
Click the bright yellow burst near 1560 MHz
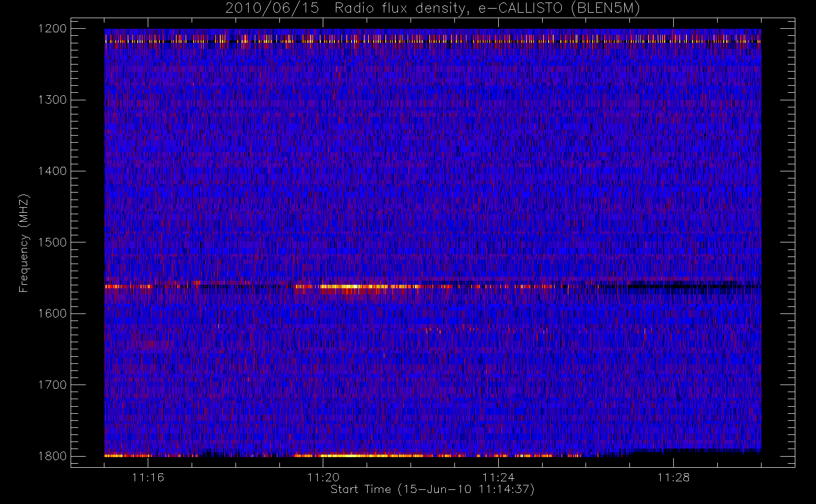353,286
